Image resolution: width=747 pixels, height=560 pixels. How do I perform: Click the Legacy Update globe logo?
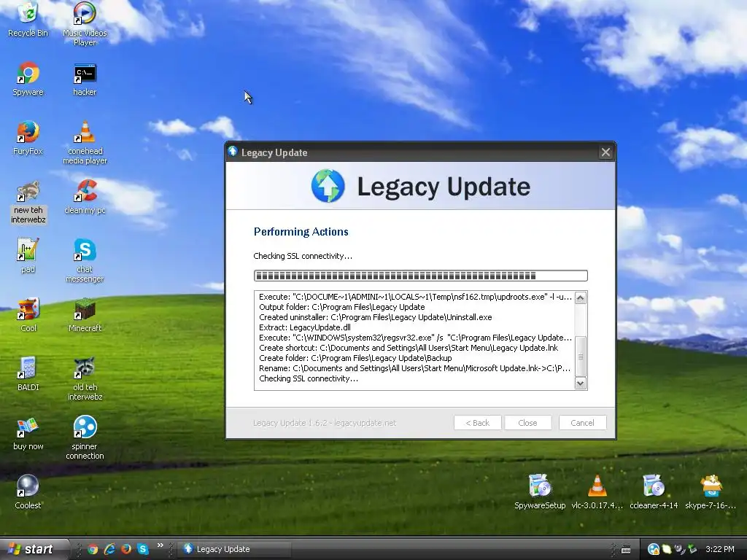[x=328, y=186]
